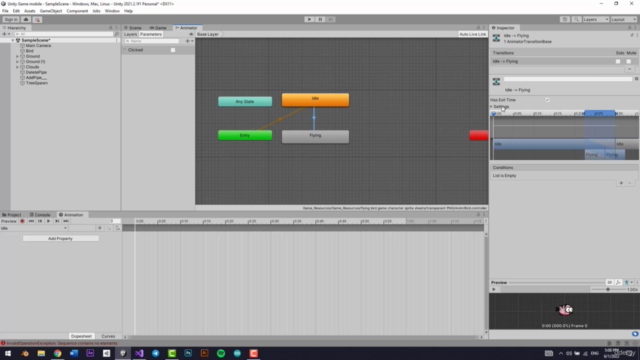Click the highlighted transition region on the Inspector timeline
640x360 pixels.
click(x=600, y=113)
